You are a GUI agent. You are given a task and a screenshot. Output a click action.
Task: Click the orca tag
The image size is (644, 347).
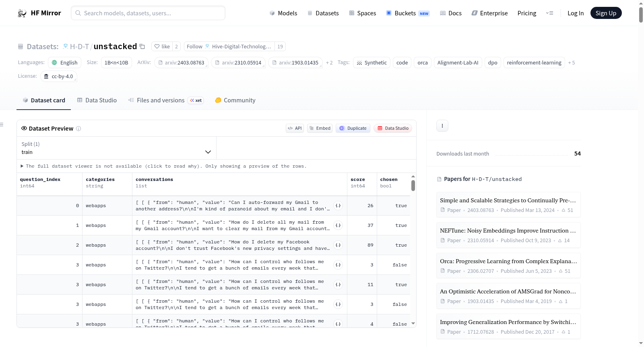423,62
